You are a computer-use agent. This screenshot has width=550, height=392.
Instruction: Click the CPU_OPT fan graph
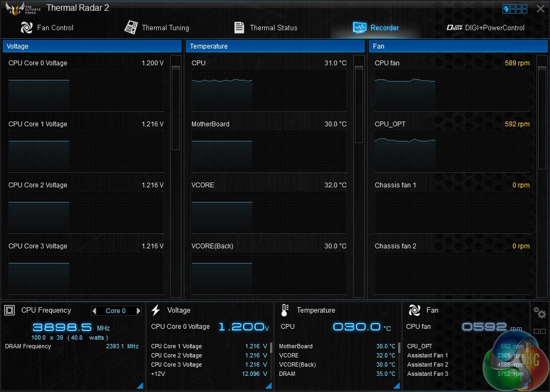point(452,151)
